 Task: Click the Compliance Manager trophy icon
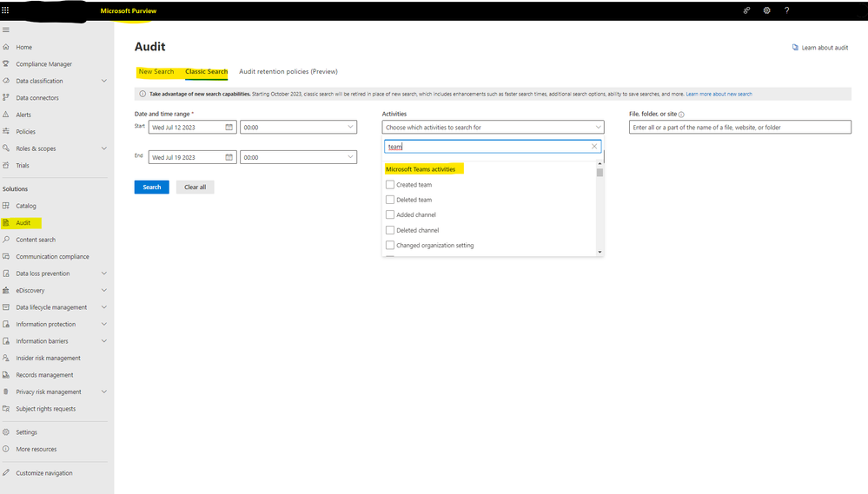[6, 63]
